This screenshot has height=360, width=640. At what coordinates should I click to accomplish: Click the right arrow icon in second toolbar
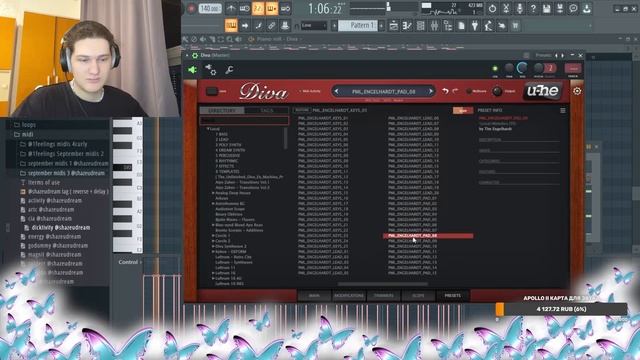[x=245, y=26]
